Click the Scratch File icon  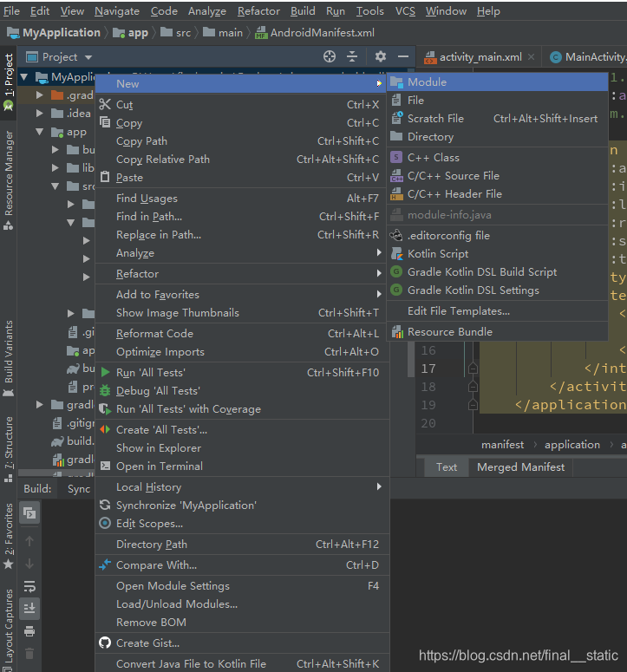(397, 118)
